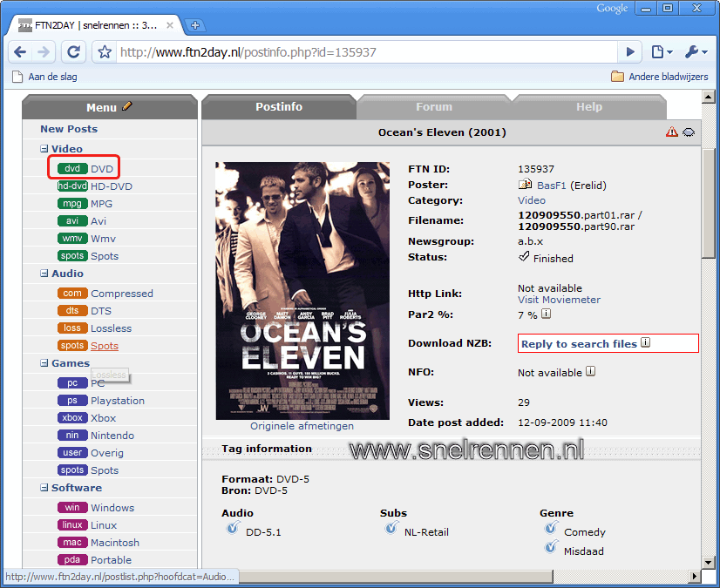Click the orange loss badge
The height and width of the screenshot is (588, 720).
tap(72, 328)
